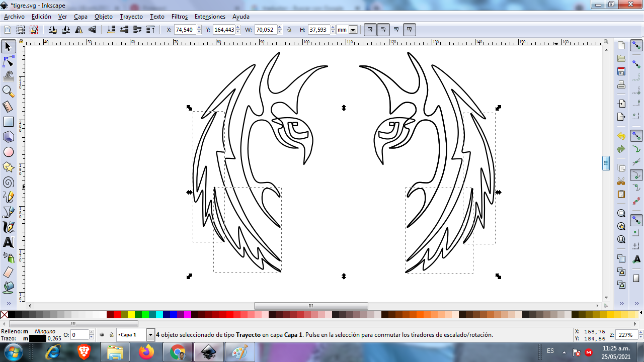
Task: Open the Extensiones menu
Action: [x=210, y=17]
